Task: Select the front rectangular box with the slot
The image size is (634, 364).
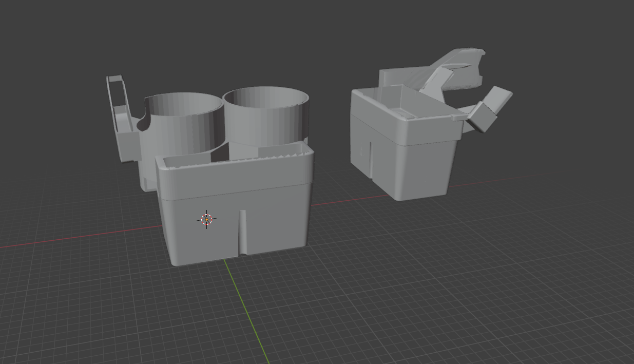Action: [x=236, y=205]
